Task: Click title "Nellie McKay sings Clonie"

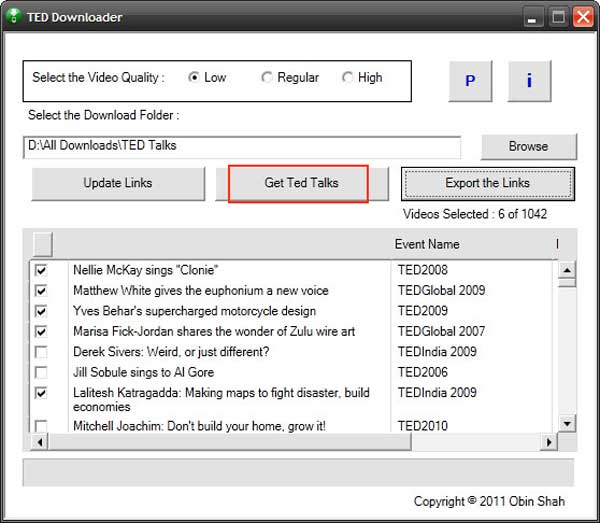Action: (x=145, y=270)
